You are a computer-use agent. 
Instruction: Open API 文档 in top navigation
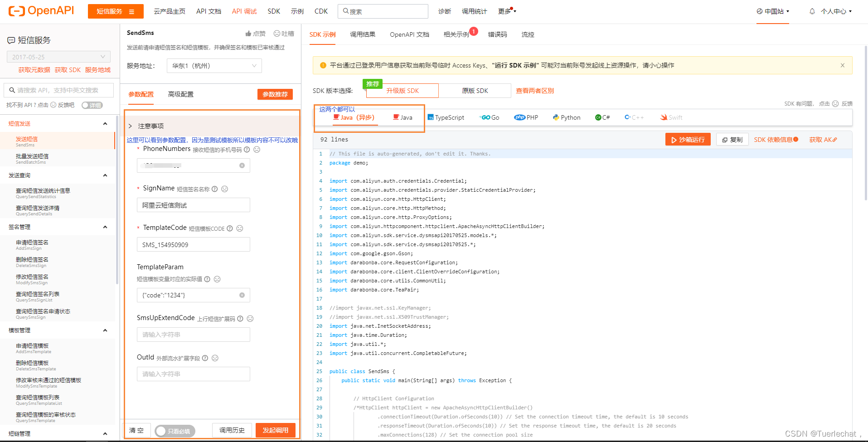[209, 11]
